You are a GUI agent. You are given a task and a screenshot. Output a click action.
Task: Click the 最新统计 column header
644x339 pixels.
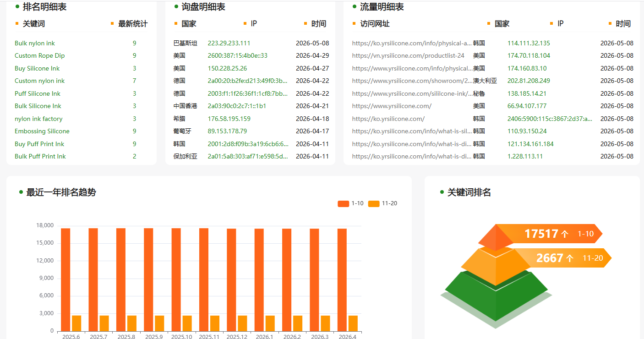pos(133,24)
